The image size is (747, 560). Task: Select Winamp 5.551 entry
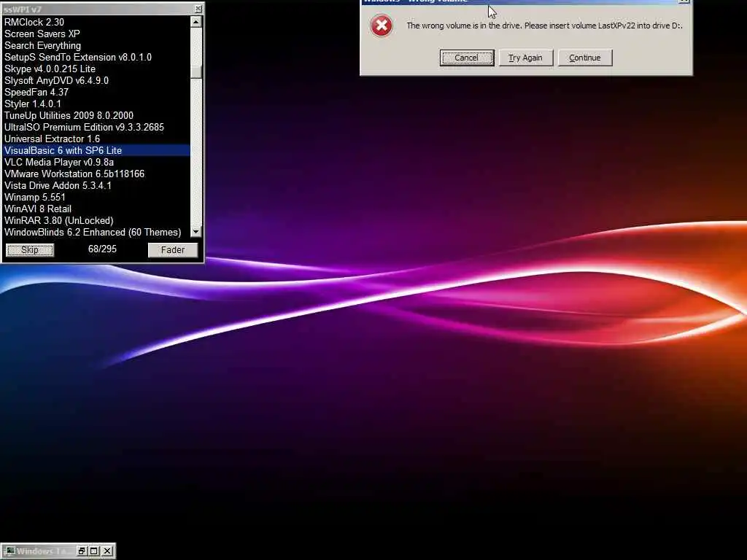coord(97,197)
